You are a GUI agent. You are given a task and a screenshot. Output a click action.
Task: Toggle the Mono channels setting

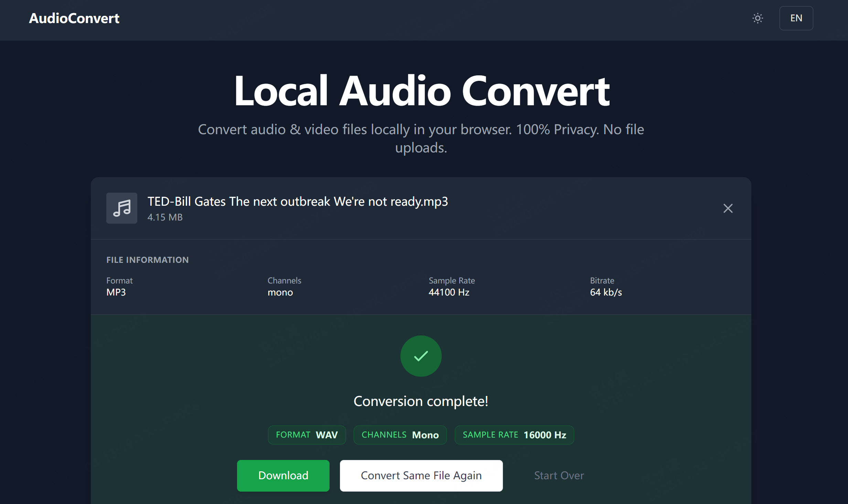click(x=400, y=435)
